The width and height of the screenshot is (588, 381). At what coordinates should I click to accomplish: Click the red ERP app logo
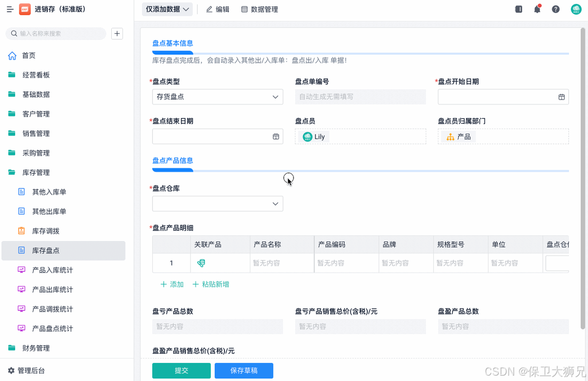24,9
